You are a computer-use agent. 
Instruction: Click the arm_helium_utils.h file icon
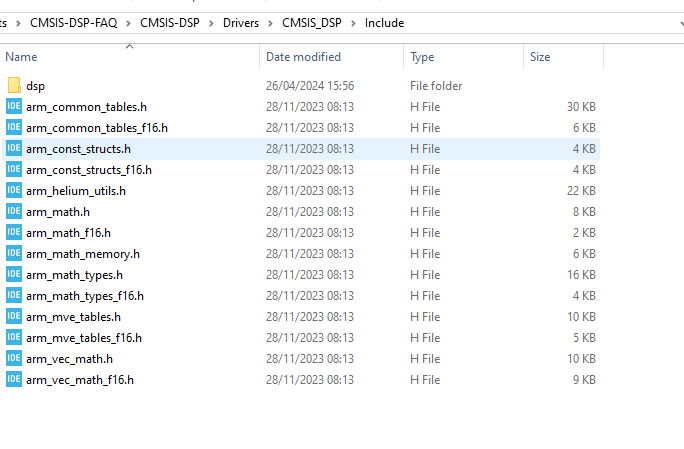coord(14,190)
